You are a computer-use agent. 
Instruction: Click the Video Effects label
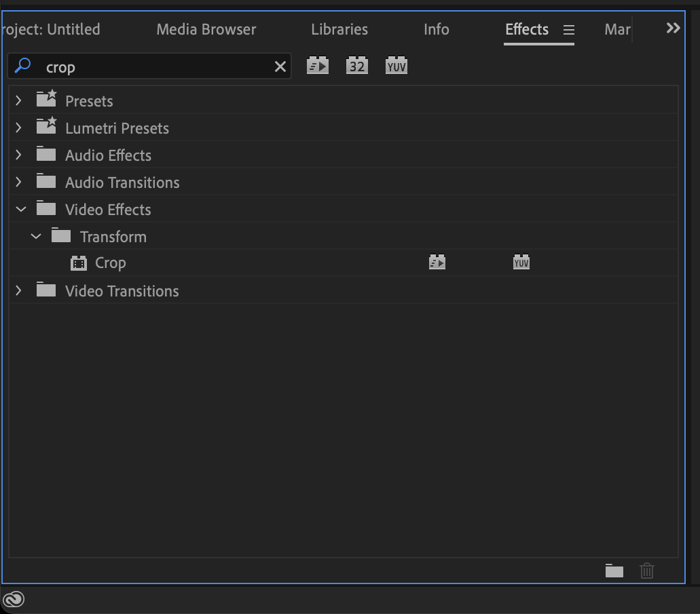tap(108, 210)
